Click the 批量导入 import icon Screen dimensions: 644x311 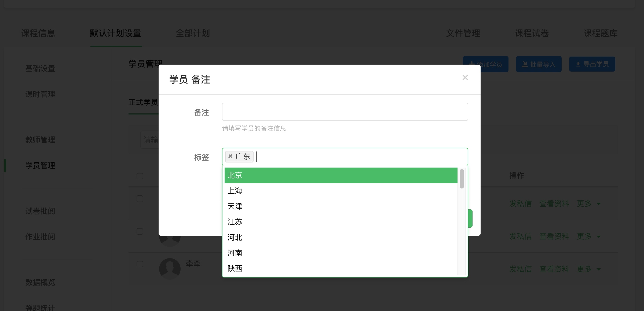point(525,64)
